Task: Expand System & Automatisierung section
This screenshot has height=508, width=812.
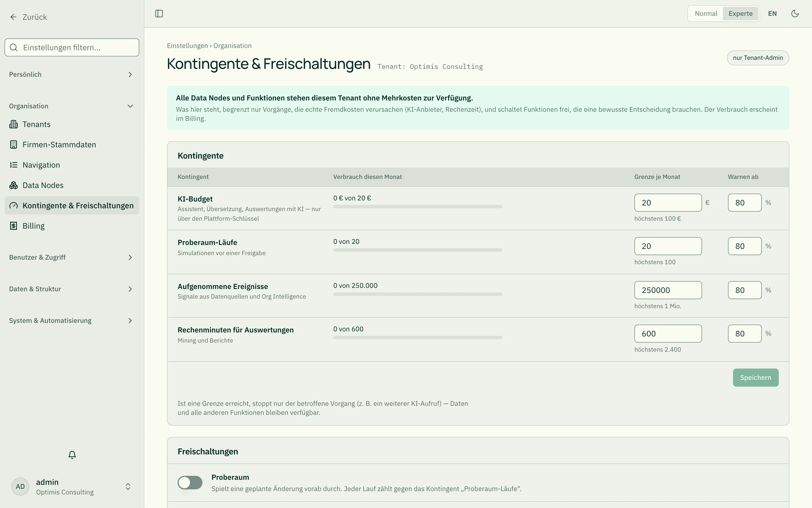Action: pyautogui.click(x=71, y=321)
